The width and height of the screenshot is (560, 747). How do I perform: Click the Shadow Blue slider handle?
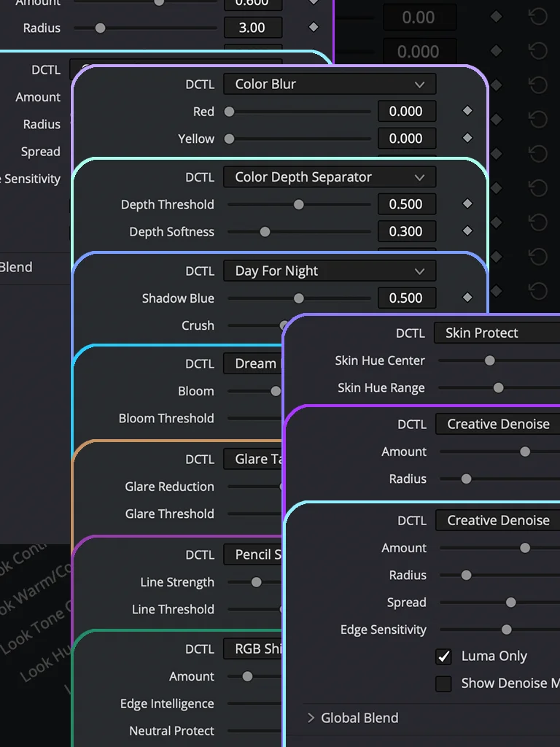click(298, 298)
